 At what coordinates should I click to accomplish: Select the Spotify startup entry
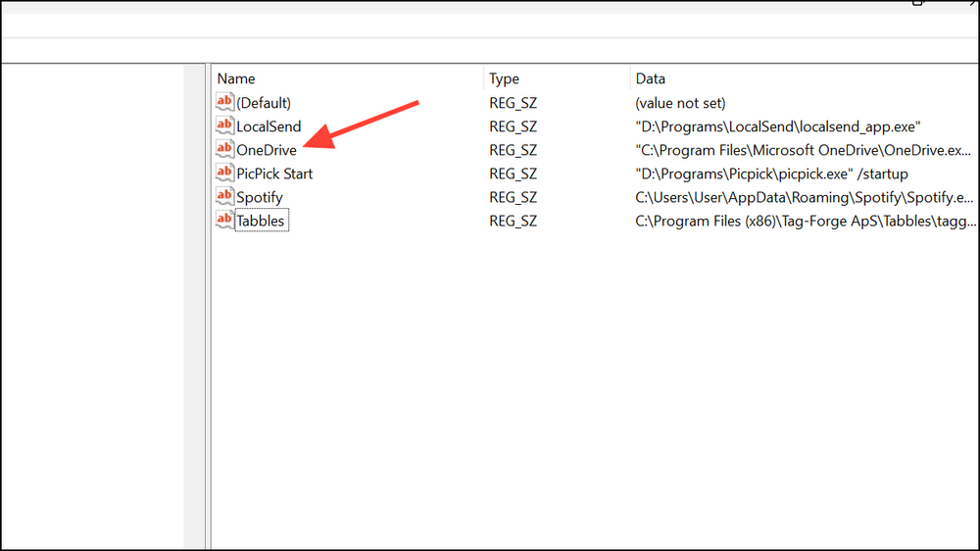coord(260,198)
